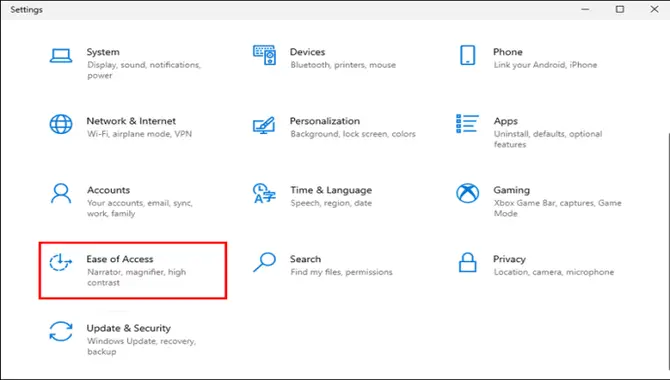The image size is (670, 380).
Task: Click 'Uninstall, defaults, optional features' text
Action: point(548,139)
